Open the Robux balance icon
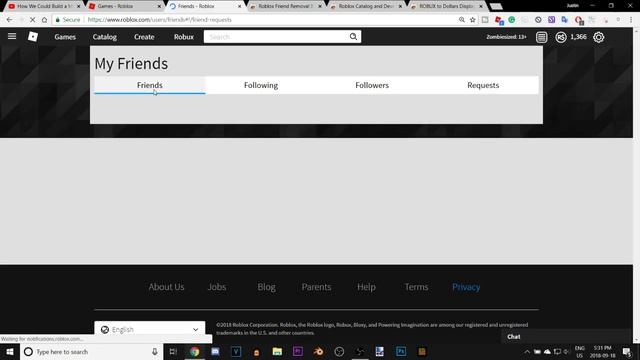Image resolution: width=640 pixels, height=360 pixels. [x=561, y=37]
